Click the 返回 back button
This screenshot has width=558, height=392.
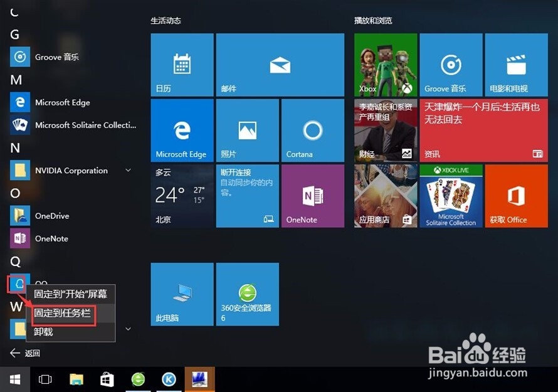click(25, 353)
